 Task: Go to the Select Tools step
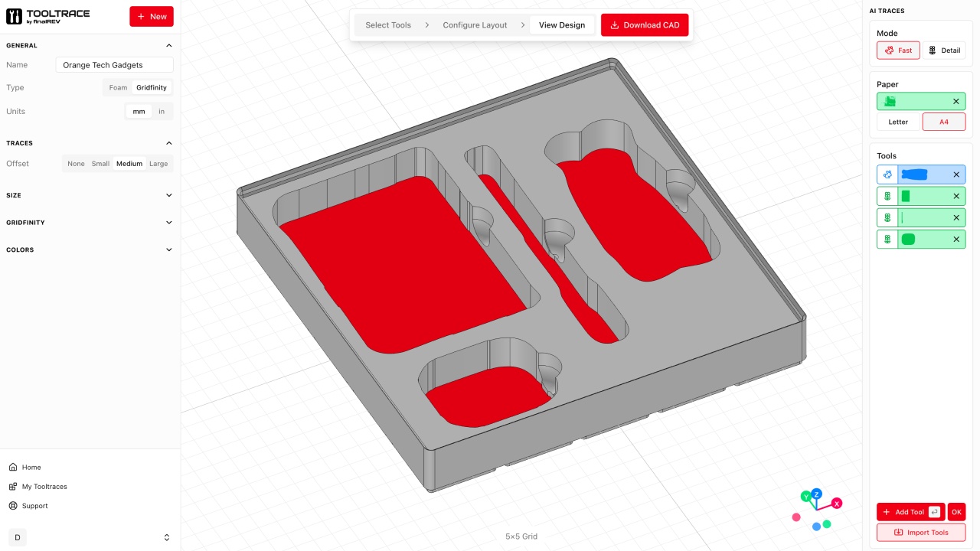[388, 25]
